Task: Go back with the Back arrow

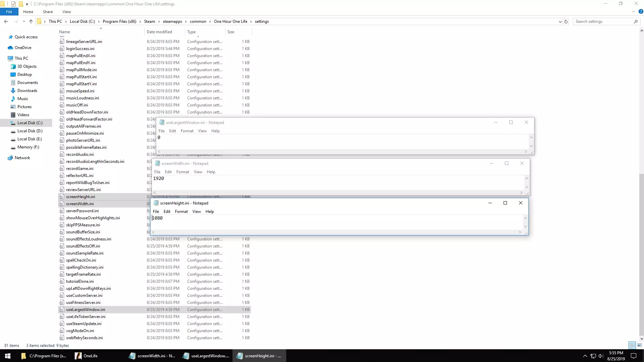Action: 6,21
